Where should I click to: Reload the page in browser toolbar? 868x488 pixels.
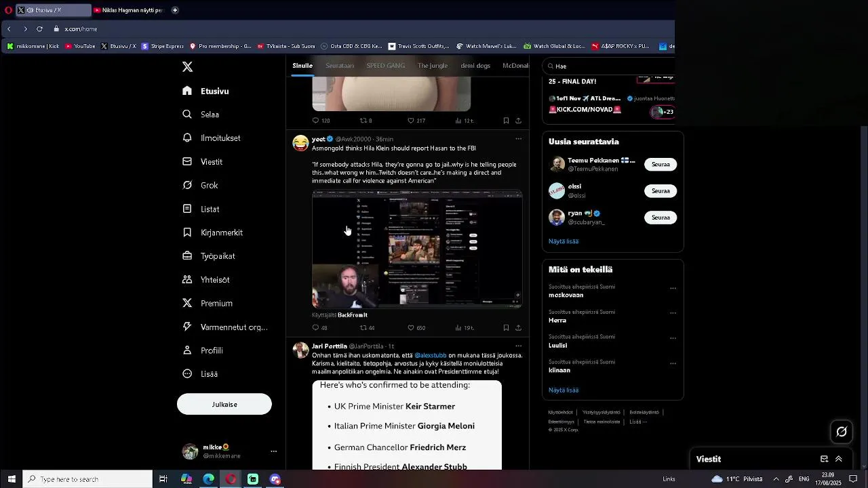coord(39,29)
